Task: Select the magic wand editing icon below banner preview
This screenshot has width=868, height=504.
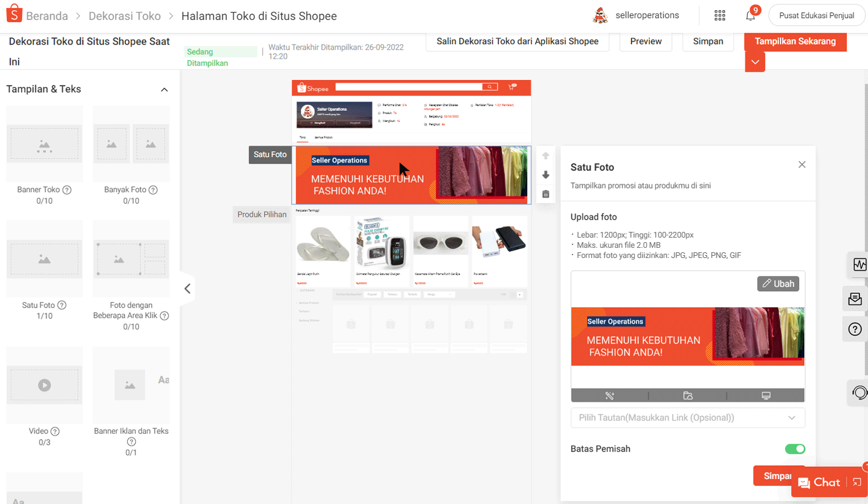Action: [608, 396]
